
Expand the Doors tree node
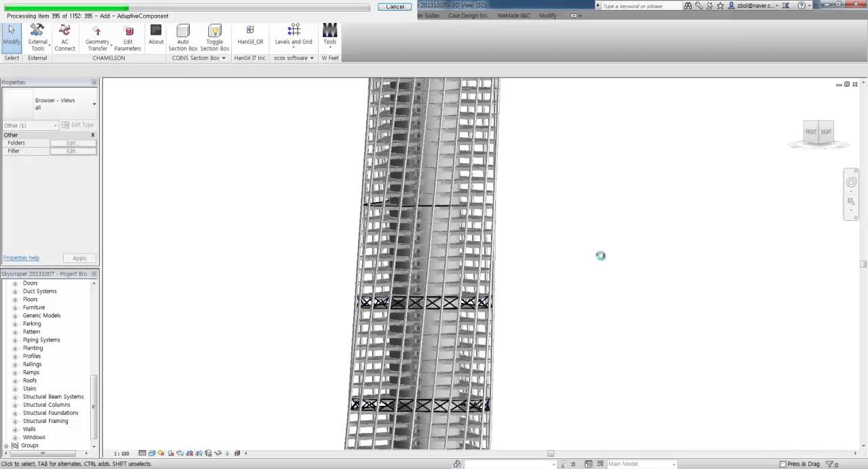15,283
